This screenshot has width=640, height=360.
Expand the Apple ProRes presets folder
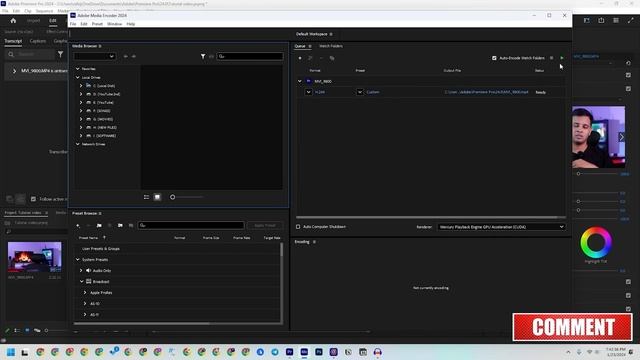pos(85,293)
